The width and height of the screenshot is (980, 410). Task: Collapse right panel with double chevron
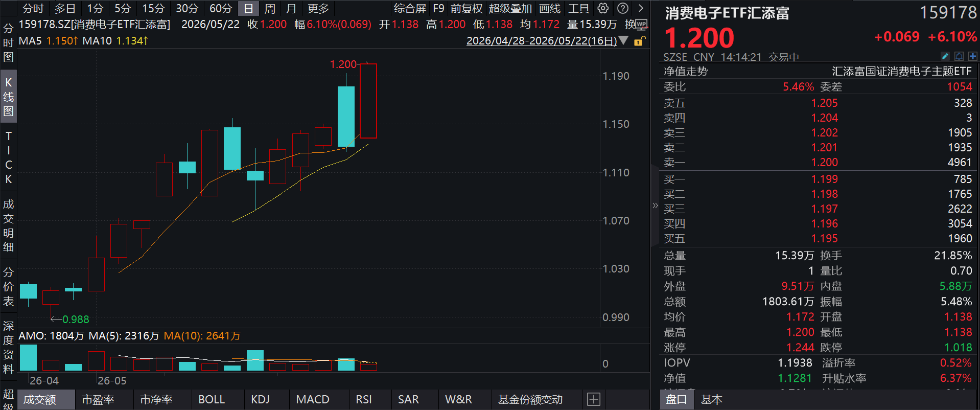[655, 206]
